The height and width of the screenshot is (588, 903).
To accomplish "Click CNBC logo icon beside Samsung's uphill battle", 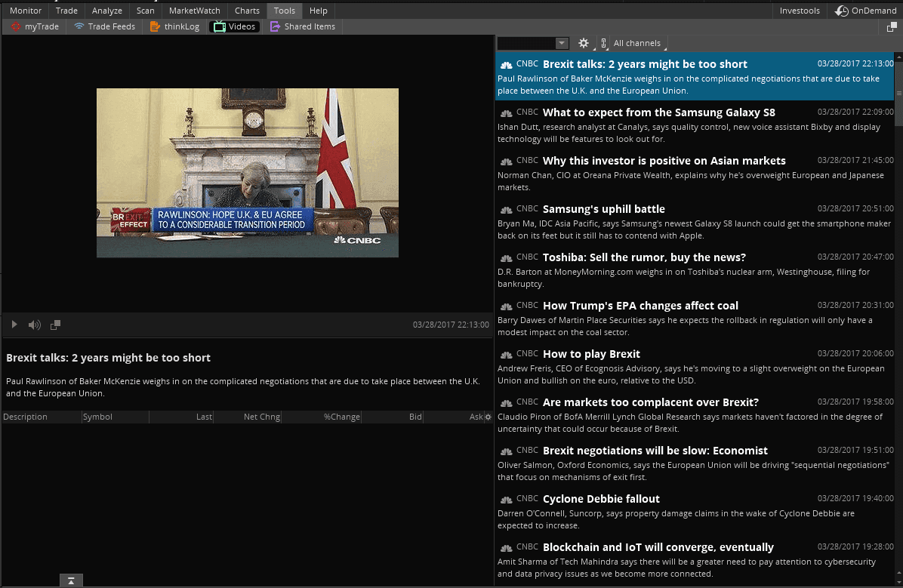I will coord(506,210).
